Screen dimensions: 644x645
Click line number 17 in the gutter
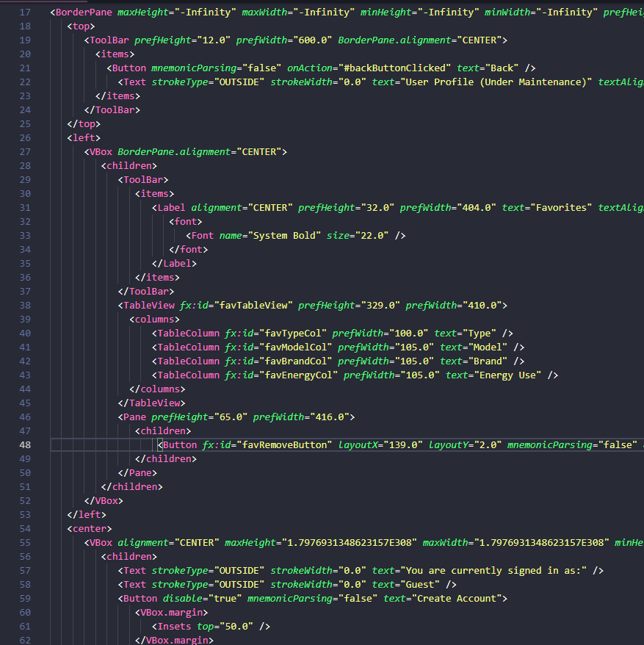click(25, 12)
